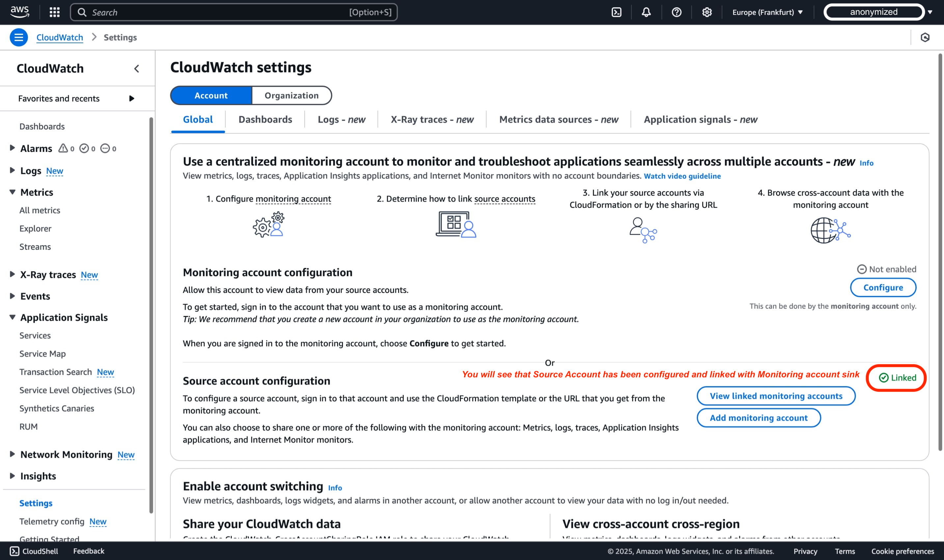Click Feedback in the footer
Viewport: 944px width, 560px height.
coord(89,551)
